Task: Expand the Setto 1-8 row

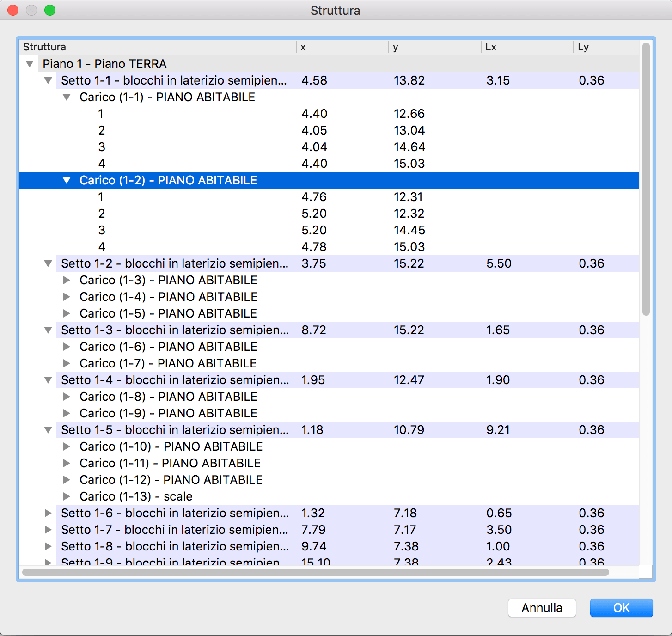Action: pyautogui.click(x=48, y=546)
